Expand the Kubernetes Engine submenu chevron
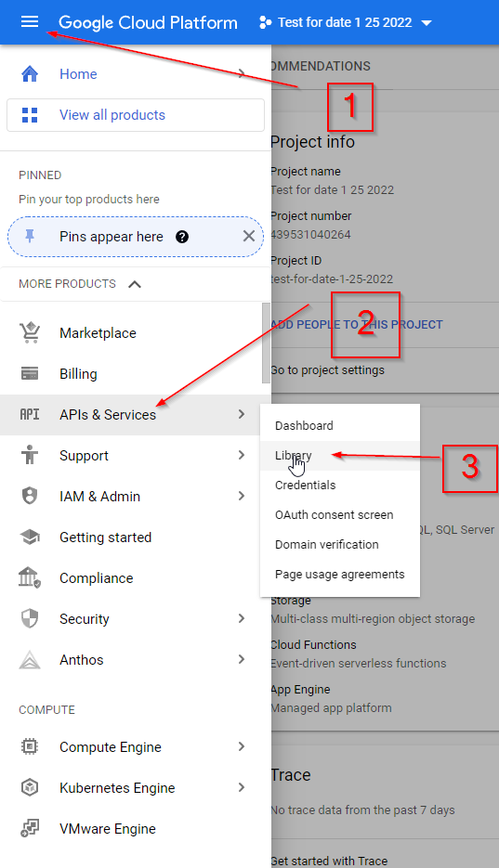This screenshot has width=499, height=868. 242,787
